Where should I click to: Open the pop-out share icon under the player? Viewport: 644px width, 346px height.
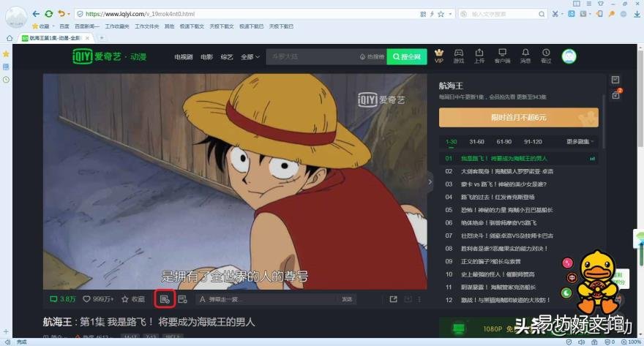pyautogui.click(x=393, y=299)
